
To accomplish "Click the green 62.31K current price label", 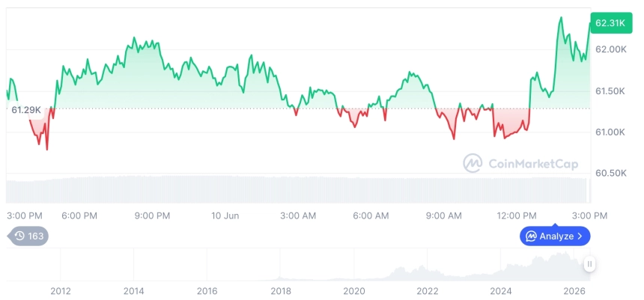I will click(611, 23).
